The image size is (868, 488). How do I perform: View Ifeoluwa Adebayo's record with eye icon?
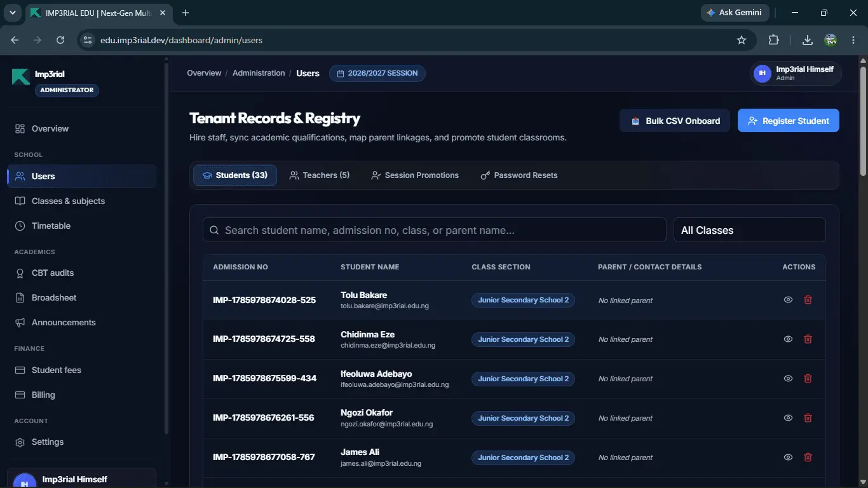(788, 379)
